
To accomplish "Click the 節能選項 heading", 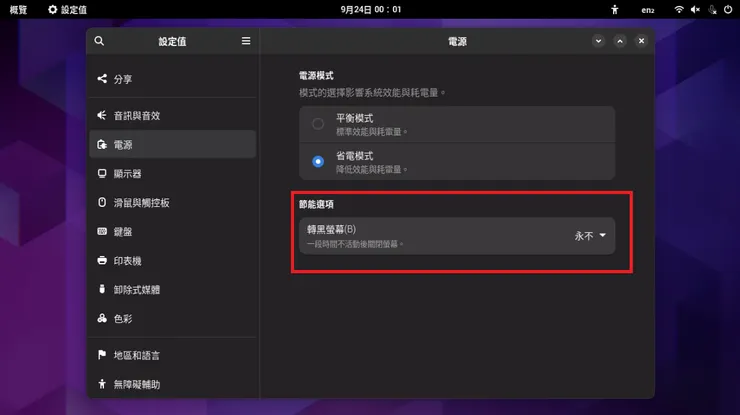I will point(316,204).
